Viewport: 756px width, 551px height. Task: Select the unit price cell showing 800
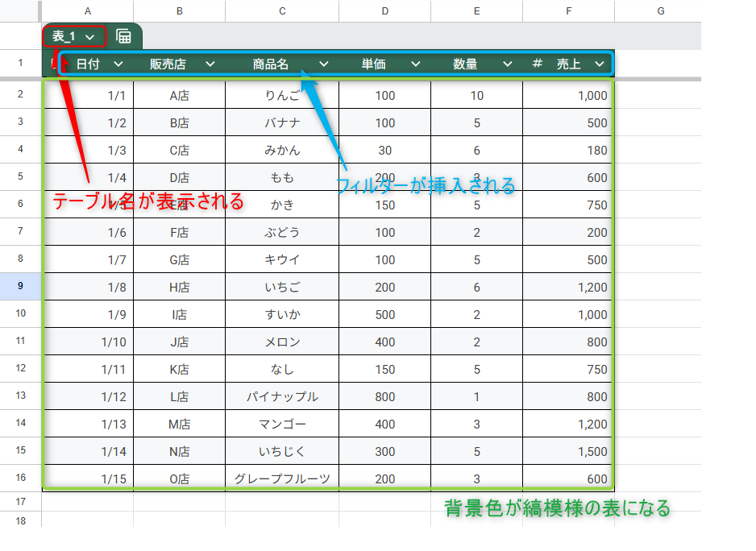point(384,396)
